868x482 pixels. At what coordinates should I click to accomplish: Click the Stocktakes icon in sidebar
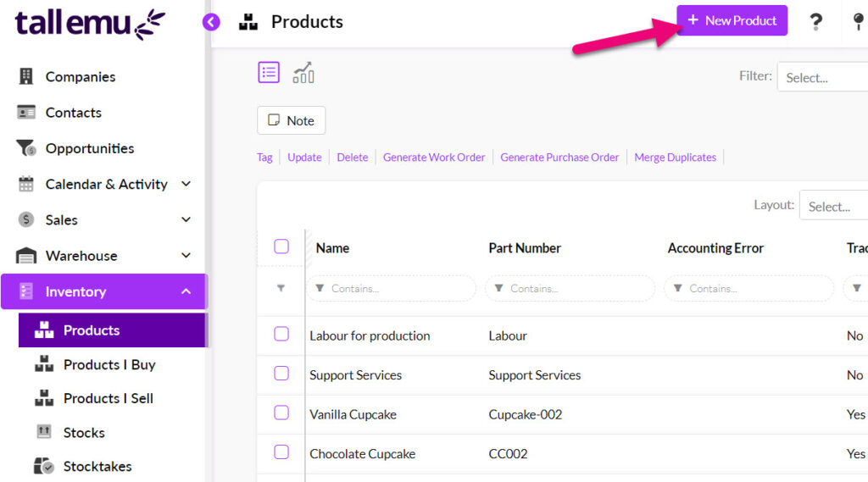(x=43, y=466)
